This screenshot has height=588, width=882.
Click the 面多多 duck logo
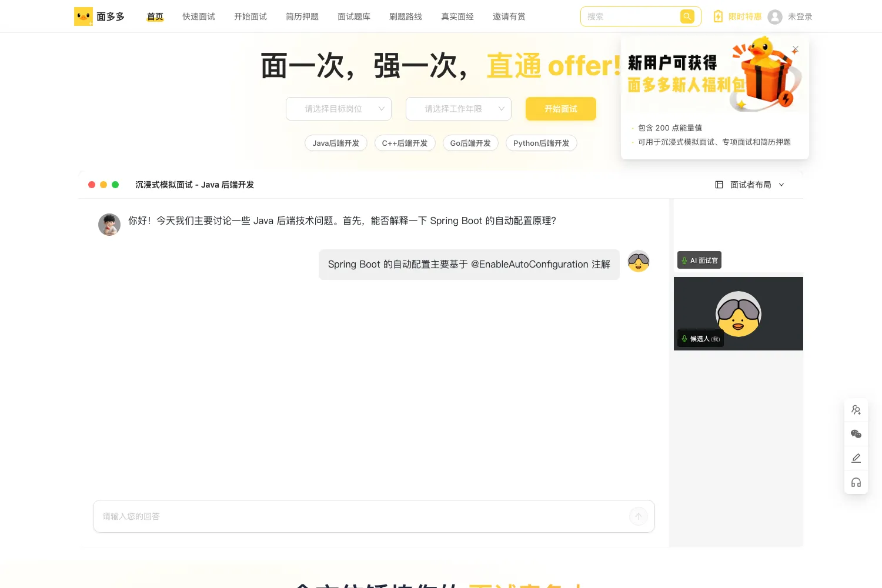coord(83,16)
